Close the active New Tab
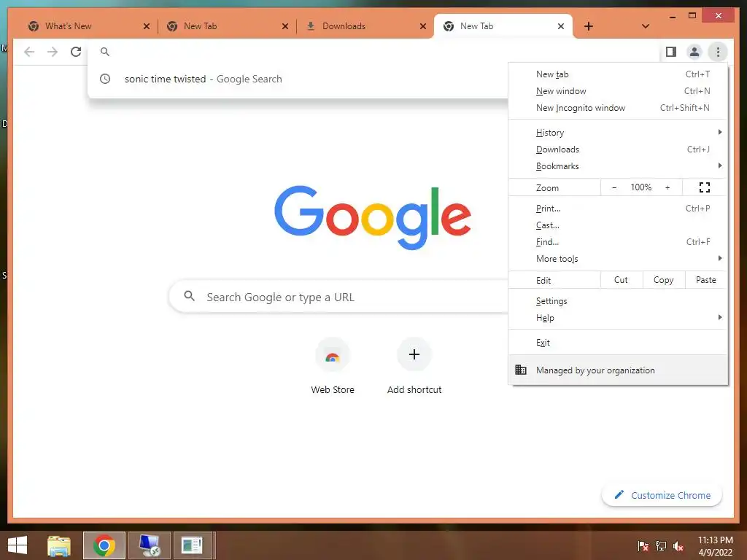 tap(561, 26)
